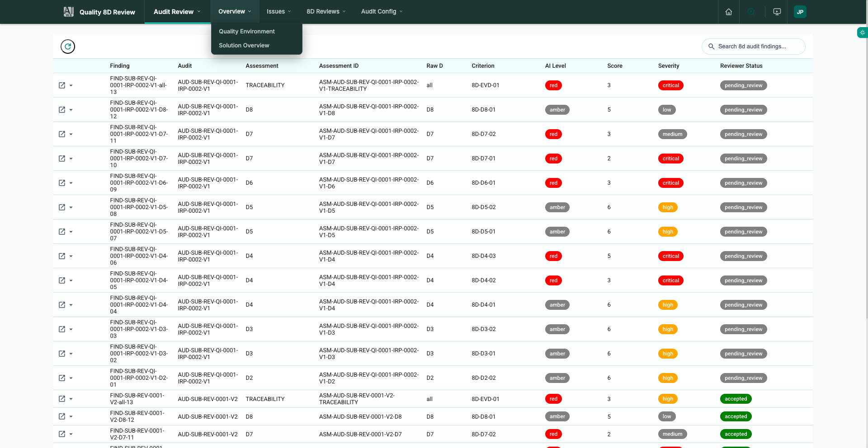
Task: Click the magnifier-plus zoom icon in header
Action: pos(751,12)
